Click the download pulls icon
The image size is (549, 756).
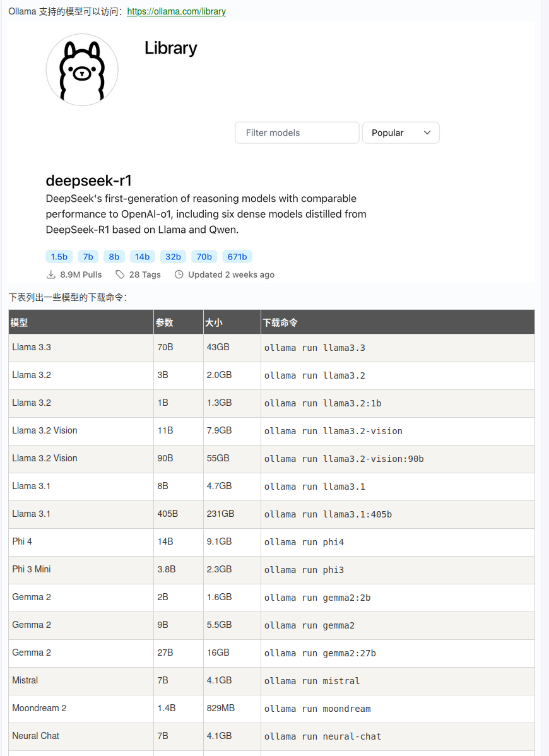(50, 275)
